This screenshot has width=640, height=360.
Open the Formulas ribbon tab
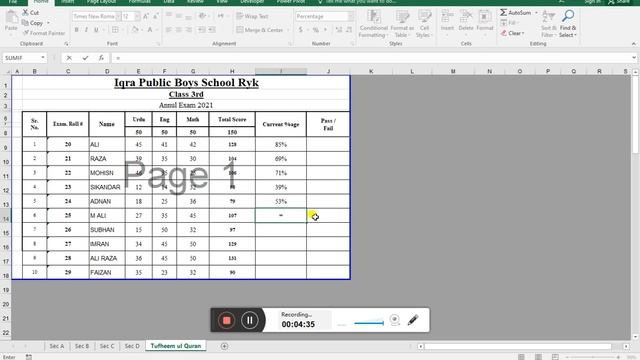point(140,2)
